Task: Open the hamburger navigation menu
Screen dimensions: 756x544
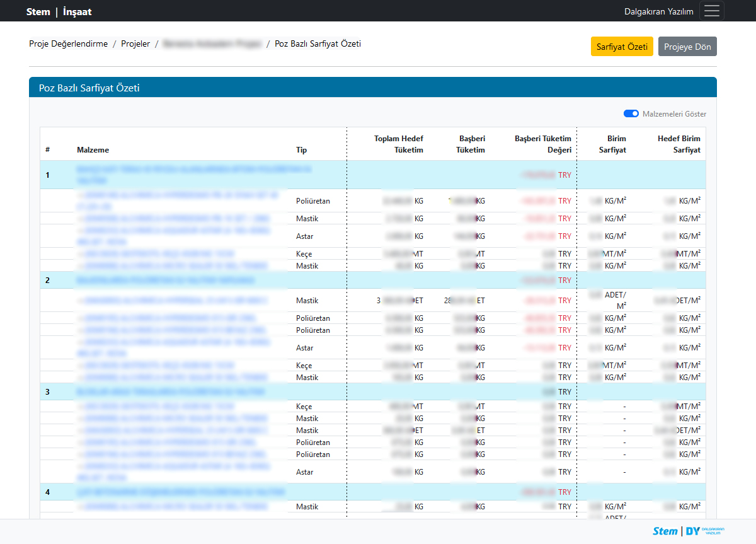Action: tap(711, 11)
